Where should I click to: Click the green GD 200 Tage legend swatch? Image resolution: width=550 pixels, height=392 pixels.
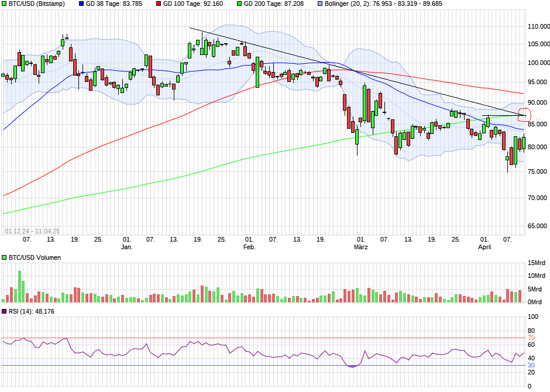239,4
